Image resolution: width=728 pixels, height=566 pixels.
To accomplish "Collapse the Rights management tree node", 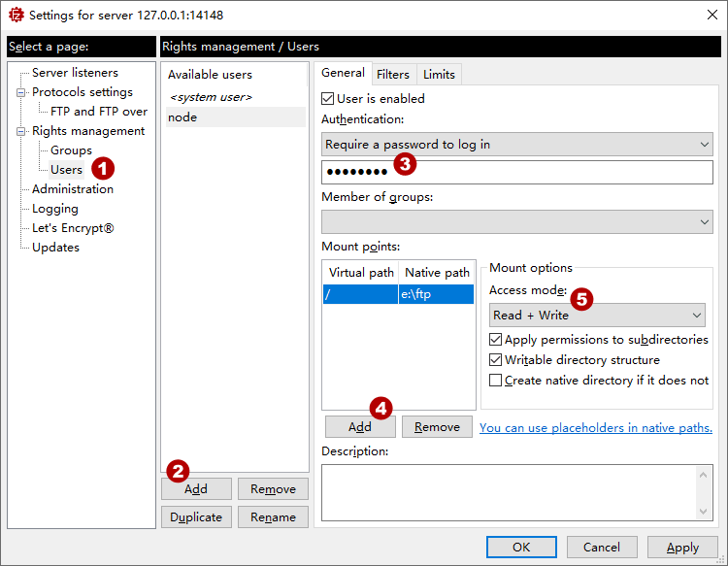I will point(18,131).
